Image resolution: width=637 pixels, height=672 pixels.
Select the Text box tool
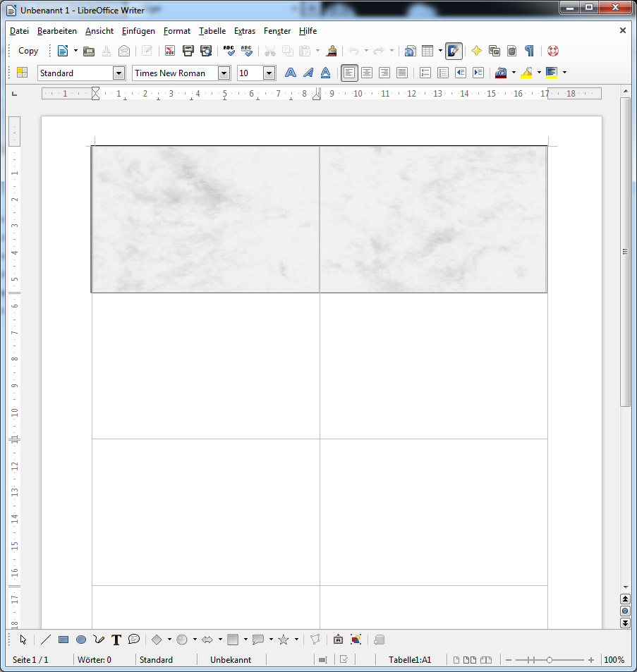coord(116,640)
